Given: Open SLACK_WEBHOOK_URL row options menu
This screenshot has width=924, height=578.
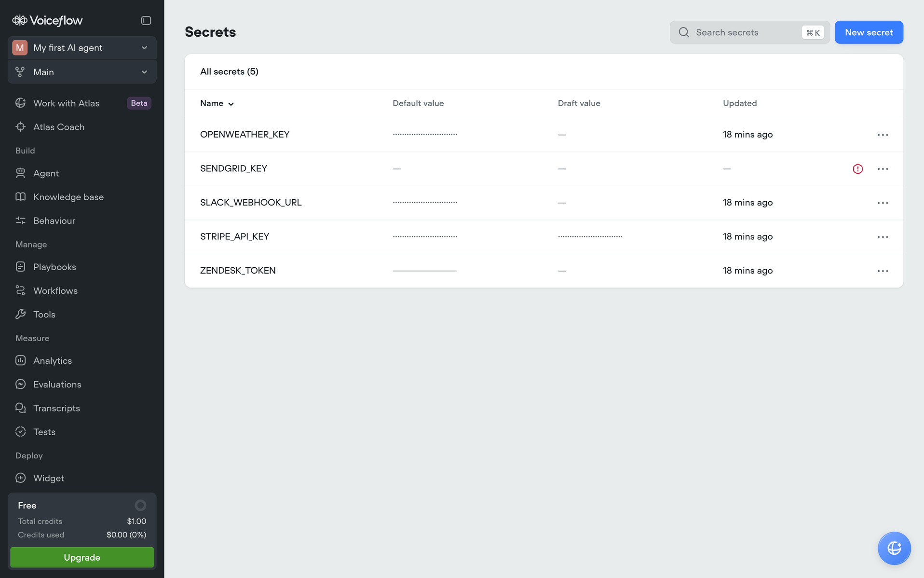Looking at the screenshot, I should point(883,203).
